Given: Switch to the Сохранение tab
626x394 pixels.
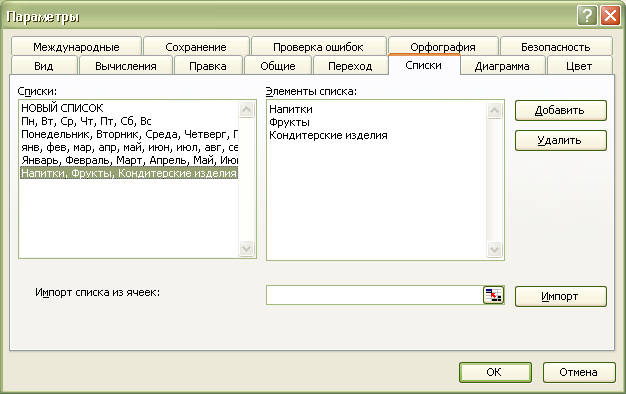Looking at the screenshot, I should [196, 47].
